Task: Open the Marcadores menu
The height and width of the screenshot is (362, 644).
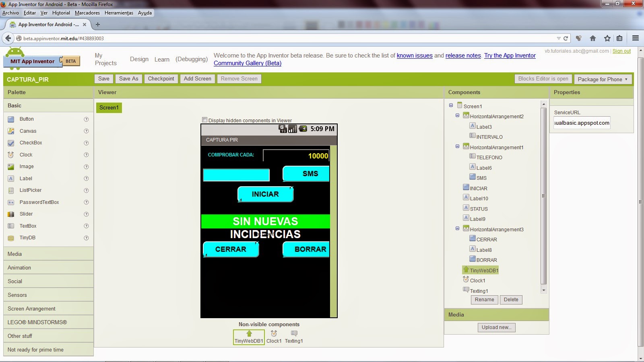Action: coord(87,13)
